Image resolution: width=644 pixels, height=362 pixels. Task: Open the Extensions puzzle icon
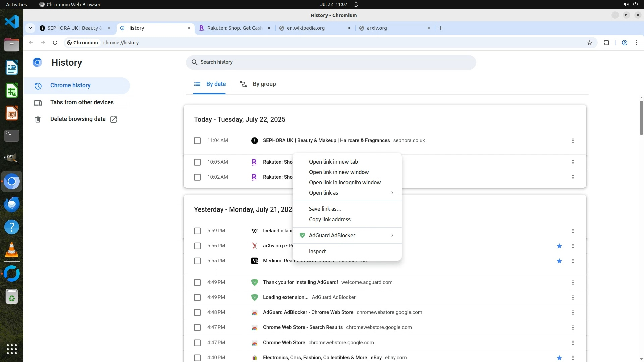coord(606,43)
